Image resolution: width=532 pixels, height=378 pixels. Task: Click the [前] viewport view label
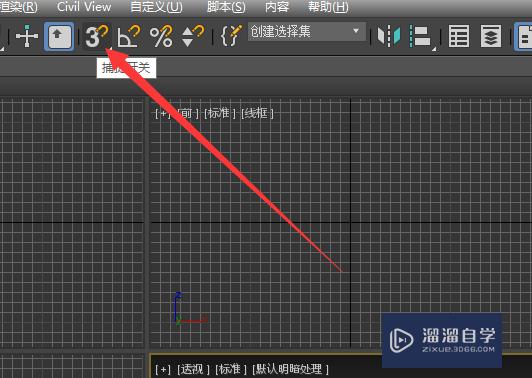pyautogui.click(x=187, y=113)
